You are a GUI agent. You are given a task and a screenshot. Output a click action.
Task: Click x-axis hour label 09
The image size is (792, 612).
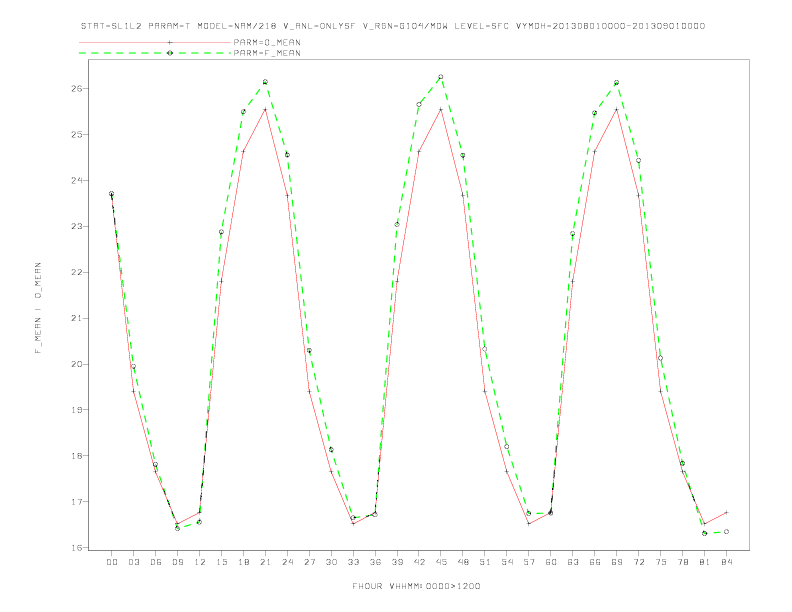click(x=177, y=562)
